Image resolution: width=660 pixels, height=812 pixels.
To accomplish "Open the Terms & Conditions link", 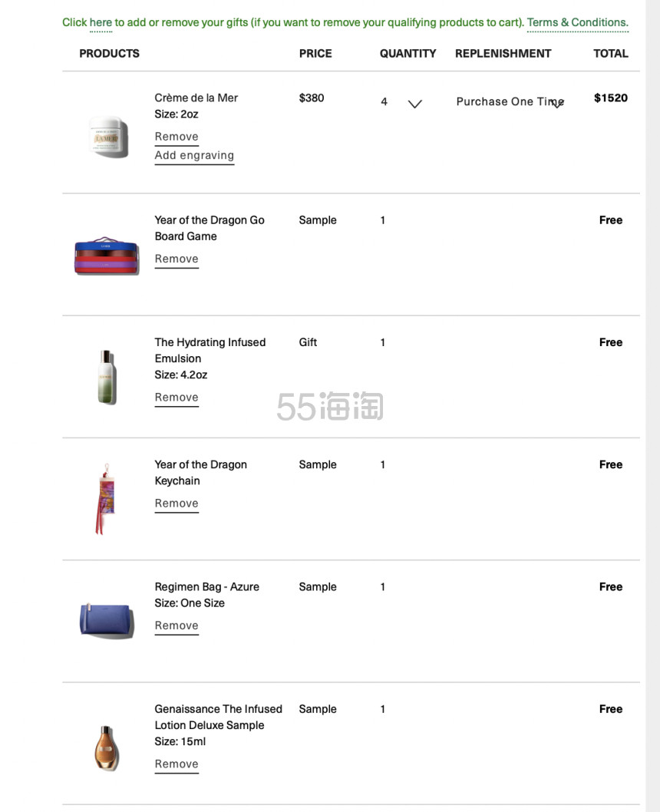I will pyautogui.click(x=577, y=23).
